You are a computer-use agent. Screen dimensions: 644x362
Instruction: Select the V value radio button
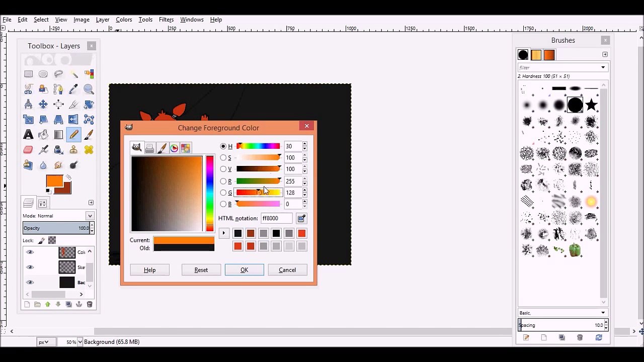tap(223, 169)
